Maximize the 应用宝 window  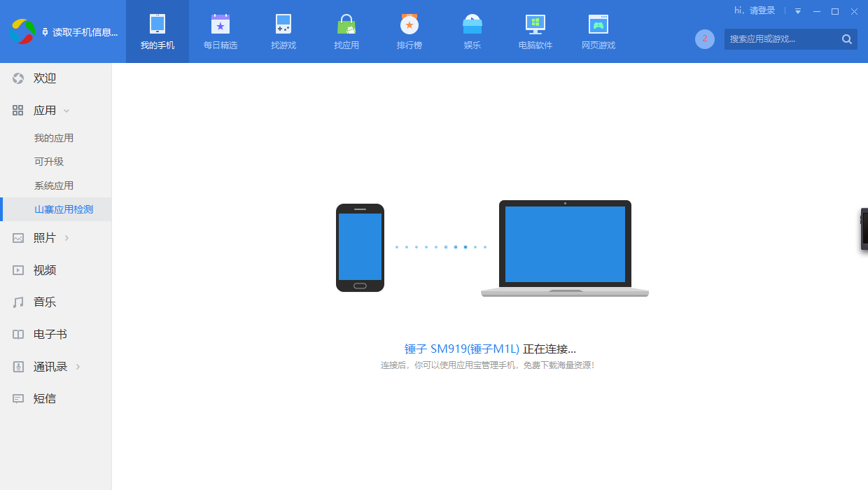coord(835,11)
